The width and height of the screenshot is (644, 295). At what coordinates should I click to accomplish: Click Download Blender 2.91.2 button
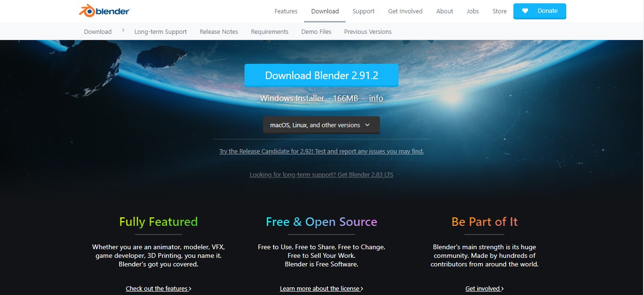[x=321, y=75]
